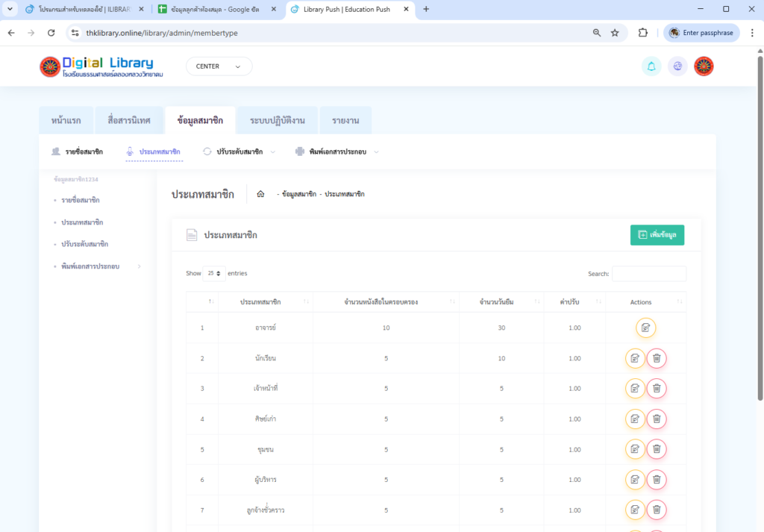
Task: Click the notification bell icon
Action: (651, 66)
